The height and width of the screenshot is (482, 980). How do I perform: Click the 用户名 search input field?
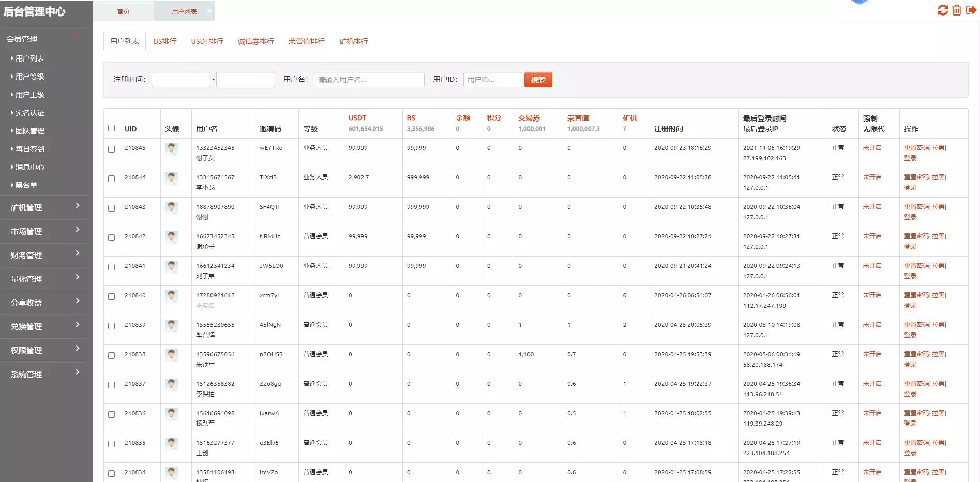[x=369, y=80]
